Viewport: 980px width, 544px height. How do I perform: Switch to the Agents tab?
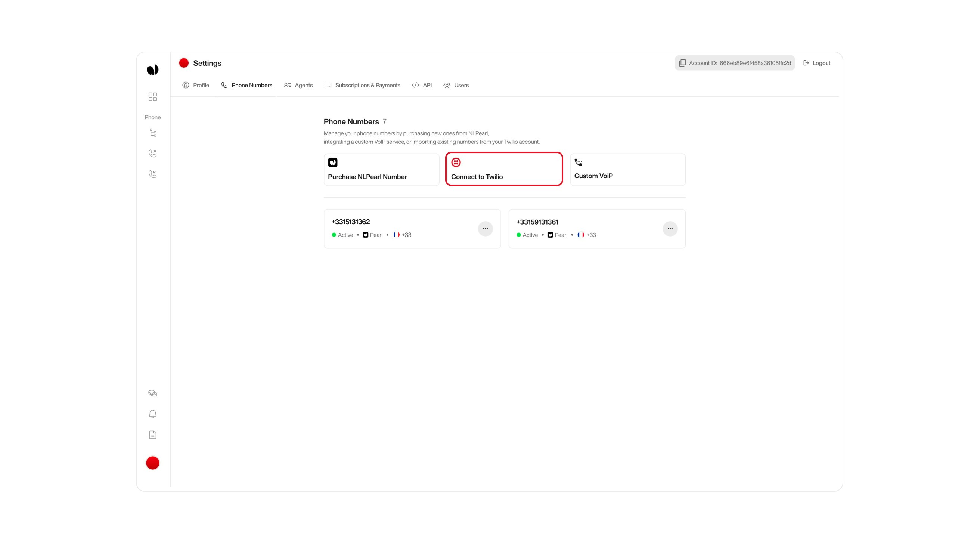pyautogui.click(x=299, y=85)
